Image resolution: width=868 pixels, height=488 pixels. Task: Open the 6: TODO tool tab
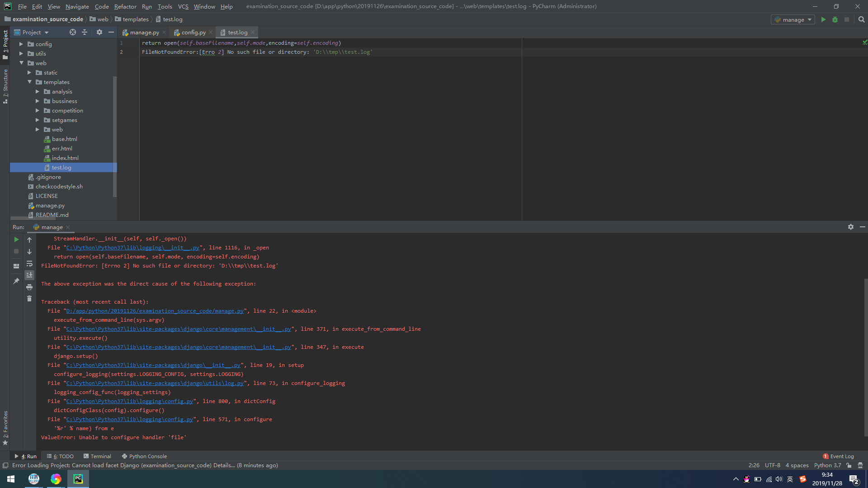point(60,456)
